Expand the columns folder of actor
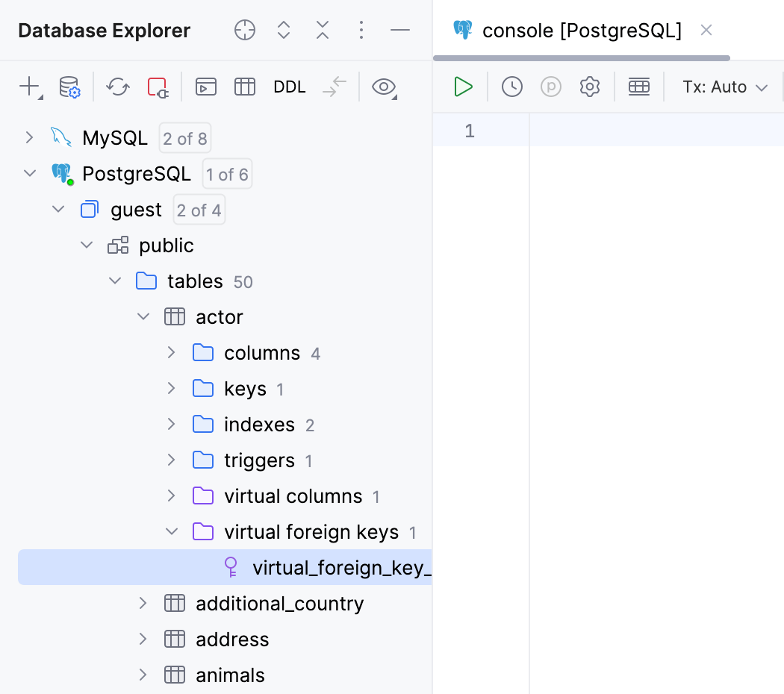Screen dimensions: 784x694 point(171,352)
